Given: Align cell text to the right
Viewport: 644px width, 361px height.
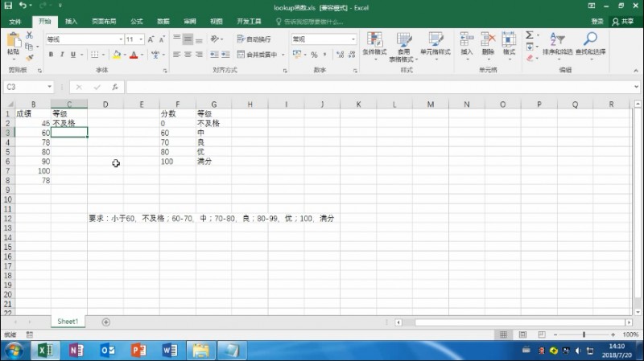Looking at the screenshot, I should [x=199, y=55].
